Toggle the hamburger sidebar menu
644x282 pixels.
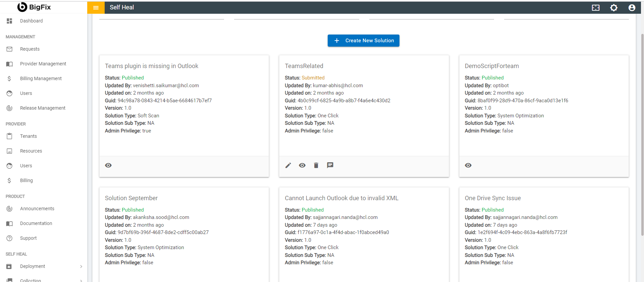point(96,7)
